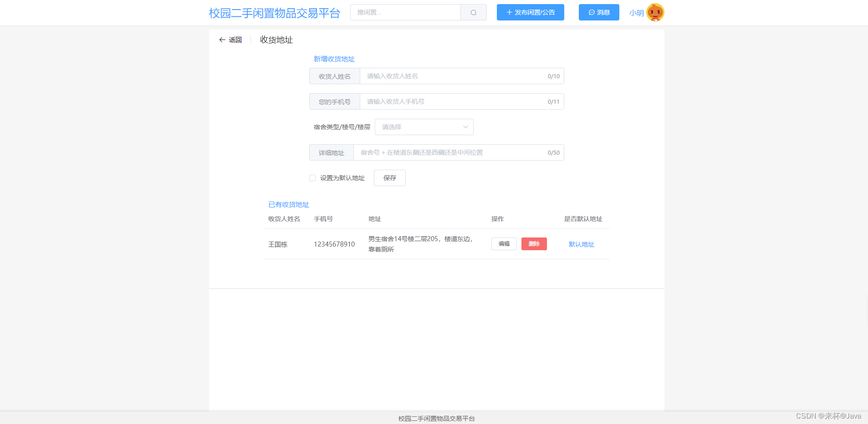Click the 已有收货地址 heading
The image size is (868, 424).
[x=289, y=205]
